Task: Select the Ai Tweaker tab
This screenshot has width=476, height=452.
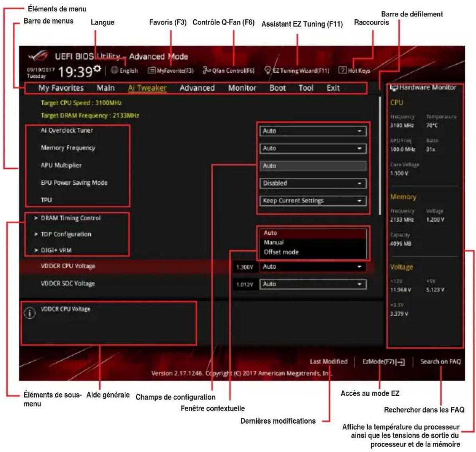Action: [147, 88]
